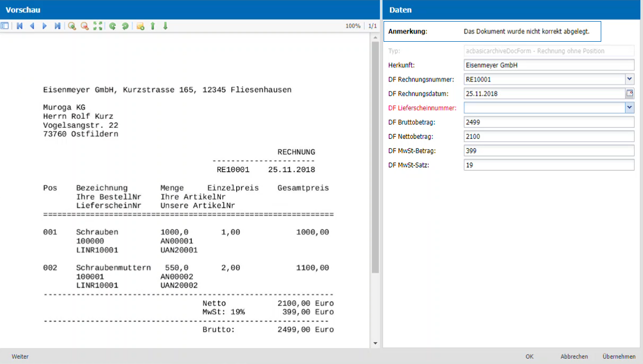Click invoice number RE10001 in the preview
643x364 pixels.
pyautogui.click(x=233, y=170)
